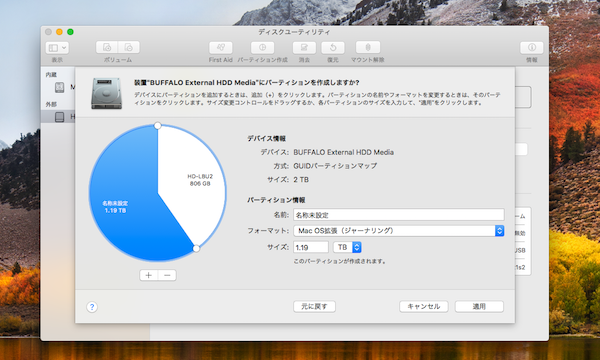Viewport: 600px width, 360px height.
Task: Click the Restore toolbar icon
Action: (x=333, y=47)
